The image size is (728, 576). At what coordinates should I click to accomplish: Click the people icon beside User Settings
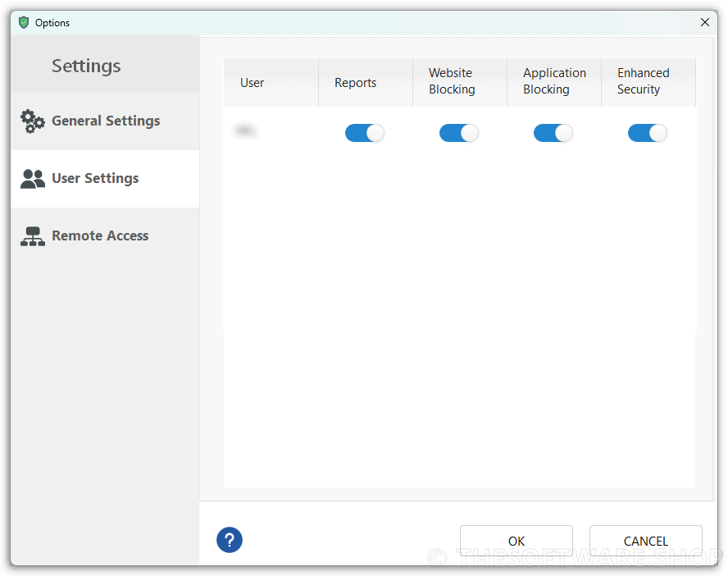tap(33, 179)
